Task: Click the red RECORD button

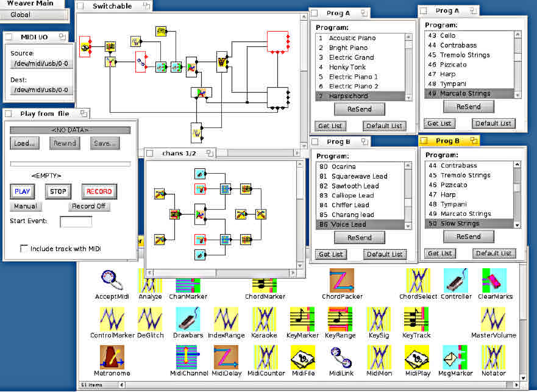Action: pyautogui.click(x=99, y=191)
